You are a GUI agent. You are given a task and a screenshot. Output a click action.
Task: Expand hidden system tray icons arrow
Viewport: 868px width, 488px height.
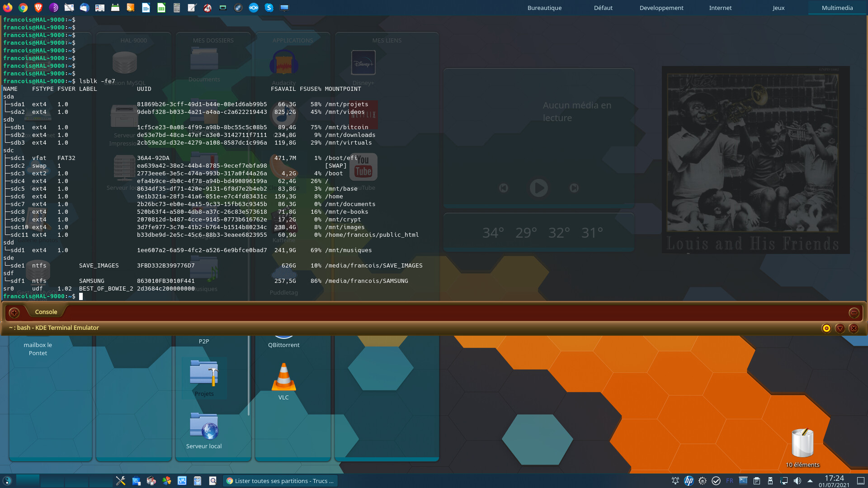point(810,481)
